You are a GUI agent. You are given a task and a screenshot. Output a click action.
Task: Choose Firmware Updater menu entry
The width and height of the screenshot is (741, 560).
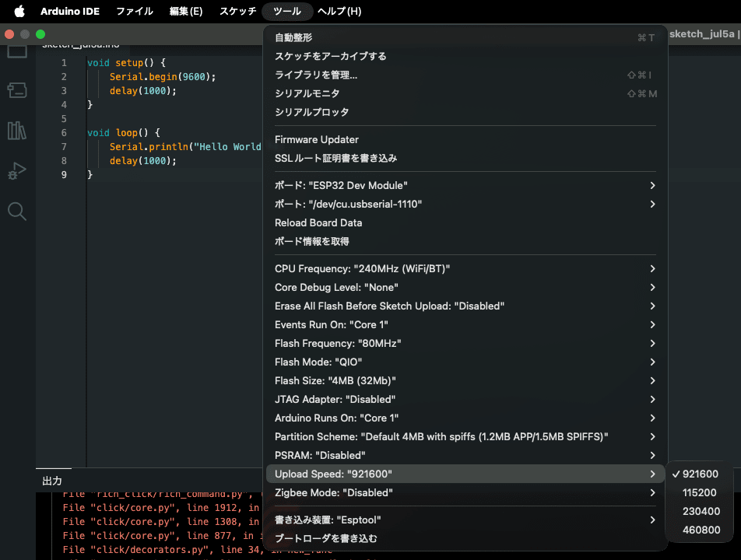pos(465,140)
